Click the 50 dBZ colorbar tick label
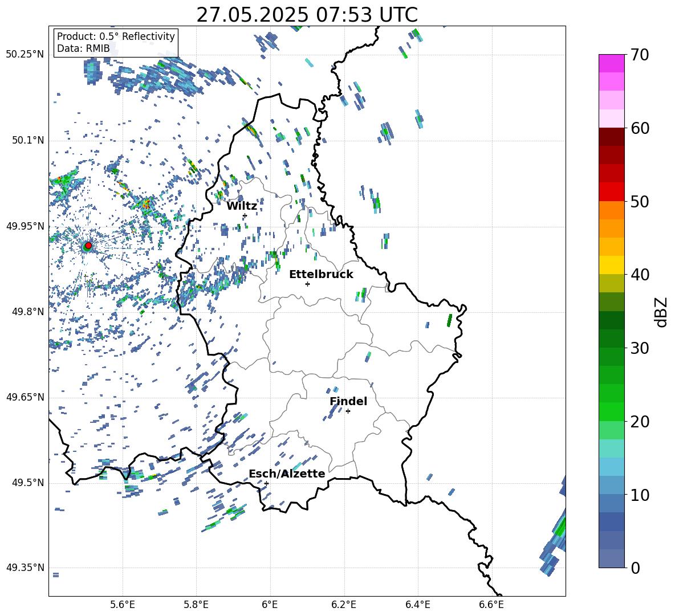Screen dimensions: 675x616 pyautogui.click(x=640, y=201)
